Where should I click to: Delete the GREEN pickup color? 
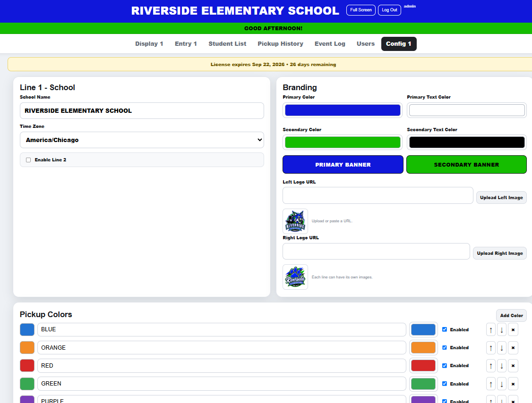513,384
